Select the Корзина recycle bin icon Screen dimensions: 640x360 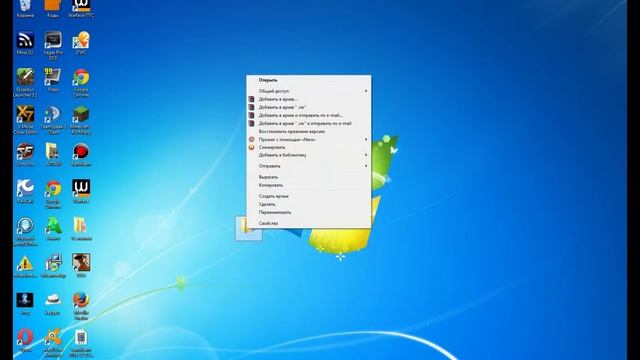[x=25, y=7]
